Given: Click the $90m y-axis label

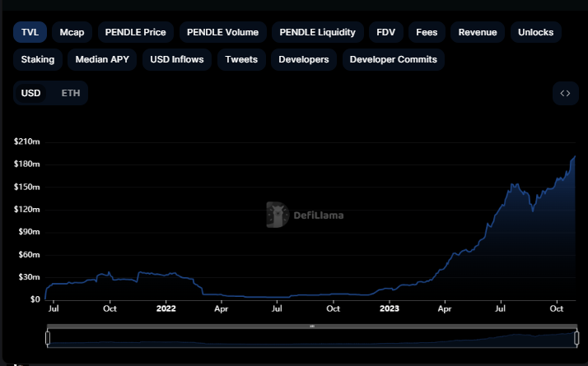Looking at the screenshot, I should pos(29,232).
